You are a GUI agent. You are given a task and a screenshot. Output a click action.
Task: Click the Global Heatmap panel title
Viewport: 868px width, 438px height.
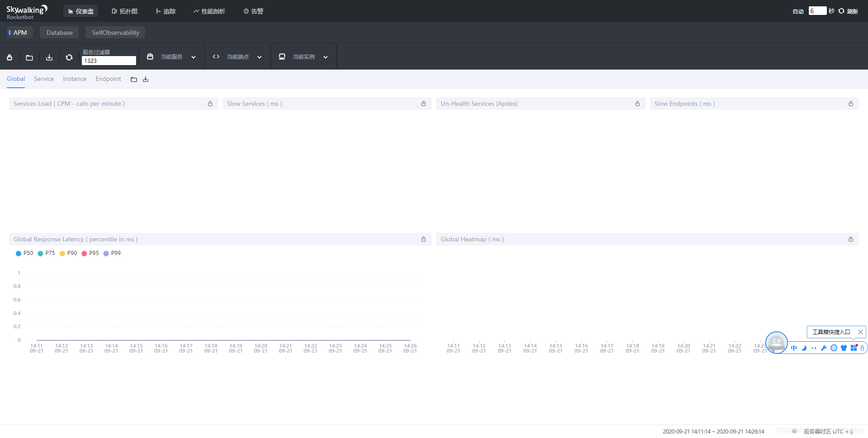(472, 239)
